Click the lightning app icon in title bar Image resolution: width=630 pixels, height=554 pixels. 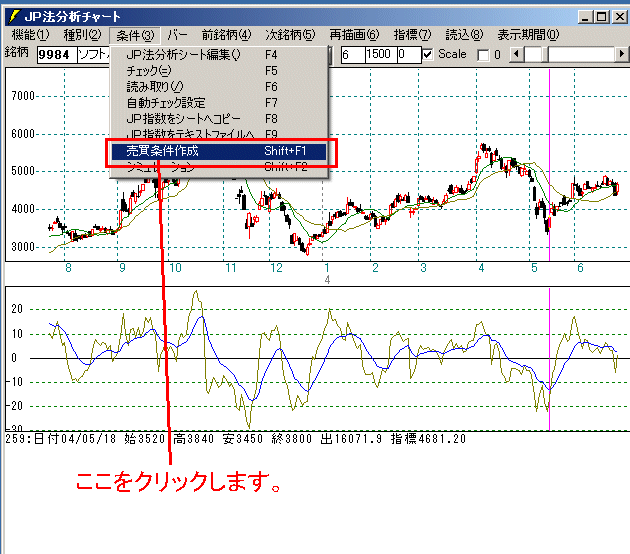14,16
